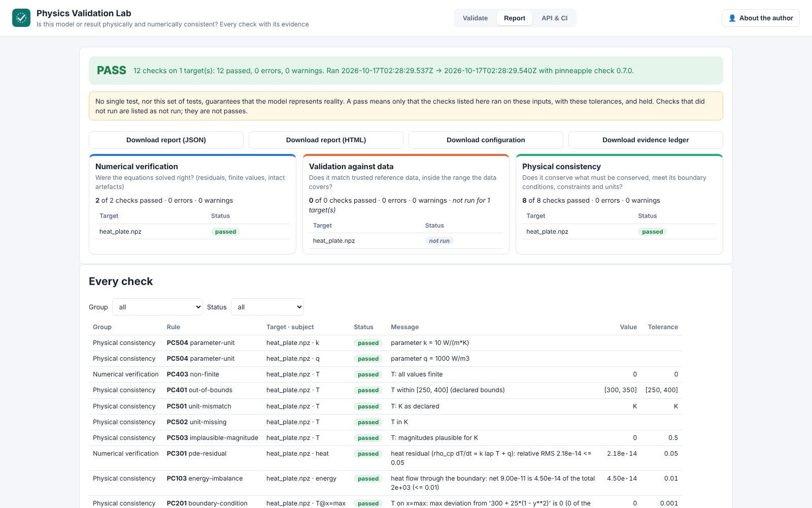Open About the author
This screenshot has width=812, height=508.
760,18
